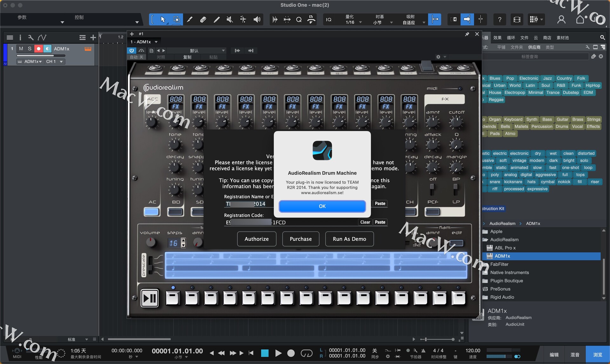The width and height of the screenshot is (610, 364).
Task: Open the help question mark button
Action: [x=499, y=20]
